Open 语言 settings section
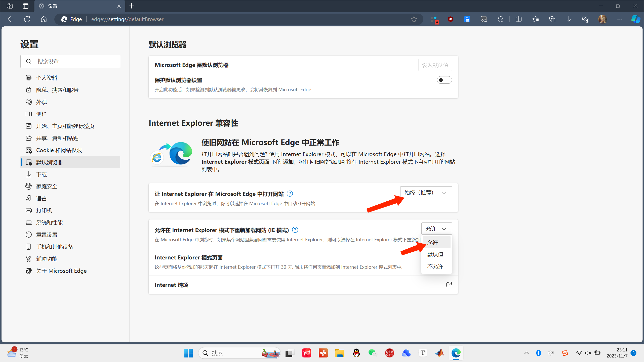Image resolution: width=644 pixels, height=362 pixels. (x=70, y=198)
